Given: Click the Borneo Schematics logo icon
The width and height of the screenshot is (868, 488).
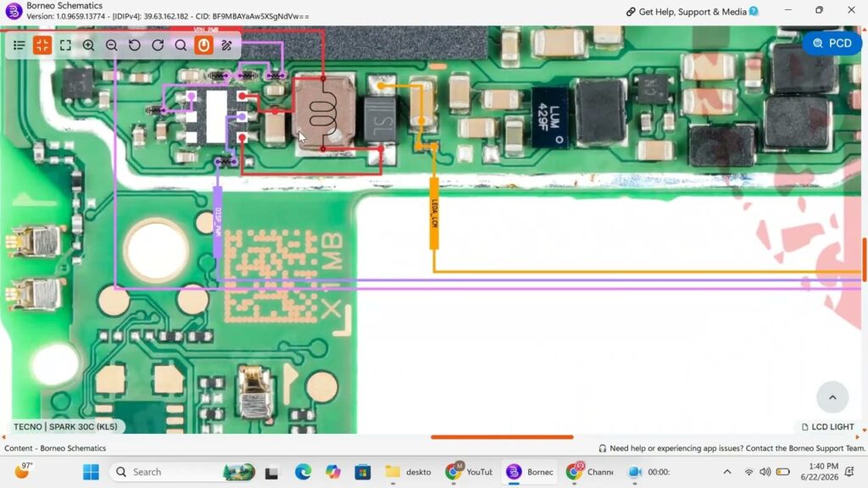Looking at the screenshot, I should coord(14,10).
